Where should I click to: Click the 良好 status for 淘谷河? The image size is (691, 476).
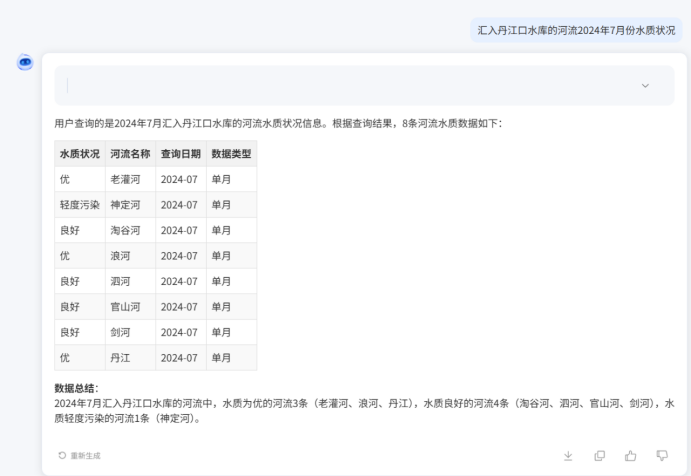[80, 230]
